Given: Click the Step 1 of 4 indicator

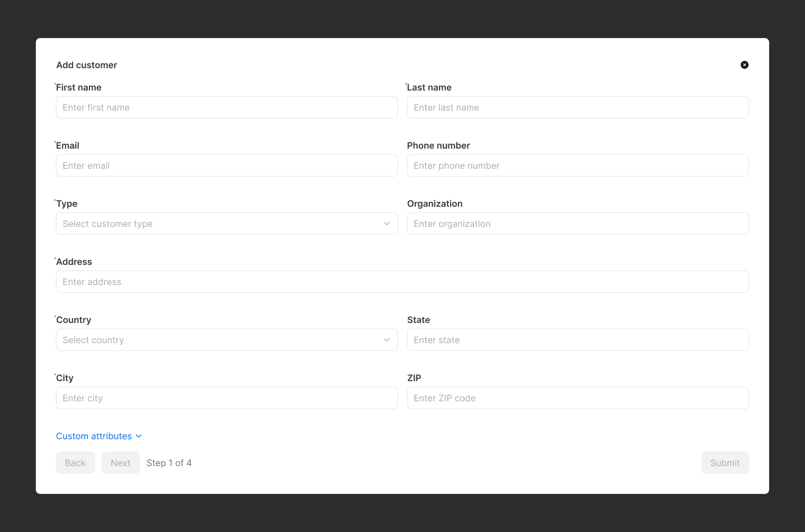Looking at the screenshot, I should (x=169, y=463).
